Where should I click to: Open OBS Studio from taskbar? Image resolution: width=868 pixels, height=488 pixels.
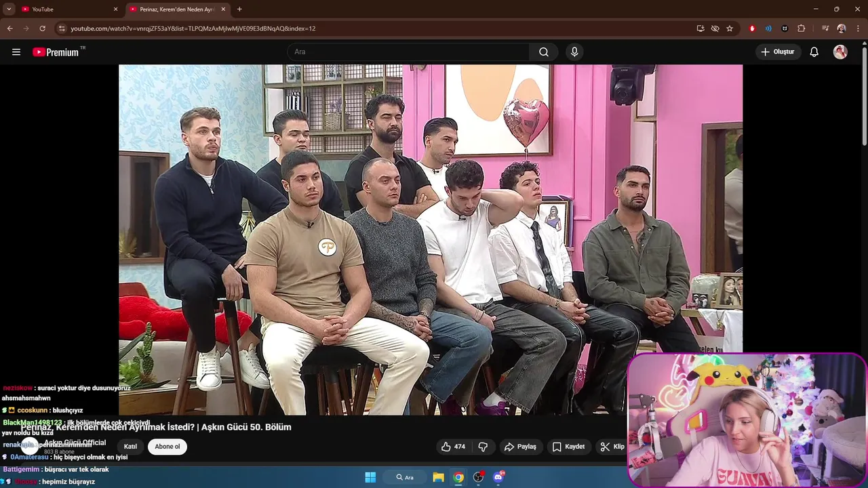coord(478,477)
